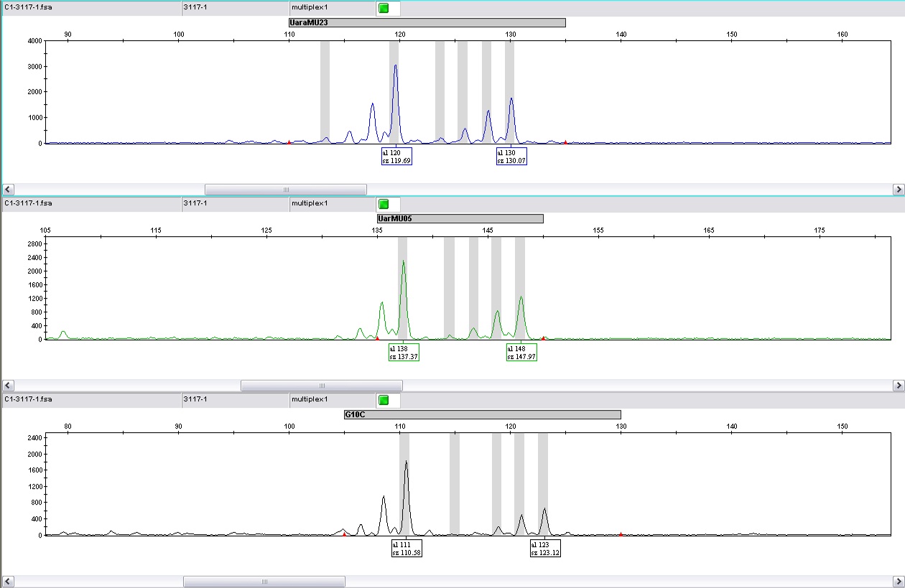Select the G10C marker range bar
The width and height of the screenshot is (905, 588).
(482, 415)
